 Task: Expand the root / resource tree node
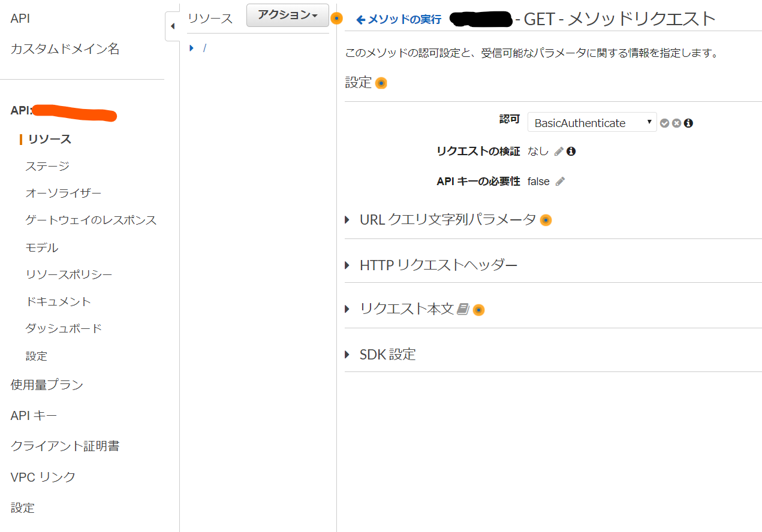click(191, 48)
